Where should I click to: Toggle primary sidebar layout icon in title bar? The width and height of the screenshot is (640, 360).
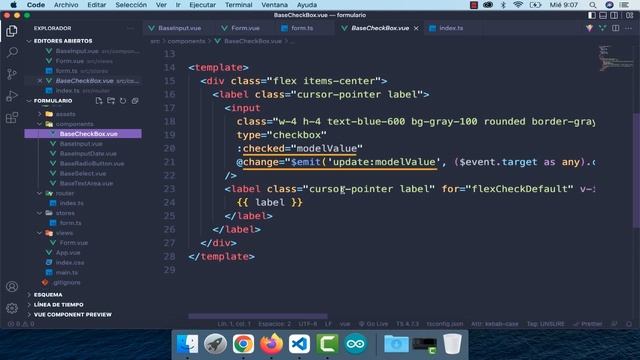[591, 15]
